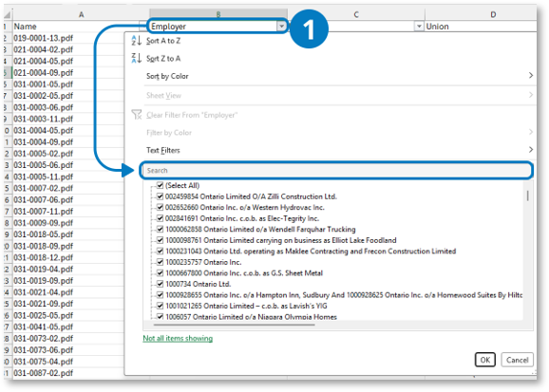Screen dimensions: 549x392
Task: Uncheck 1000928655 Ontario Inc. Hampton Inn checkbox
Action: click(x=160, y=294)
